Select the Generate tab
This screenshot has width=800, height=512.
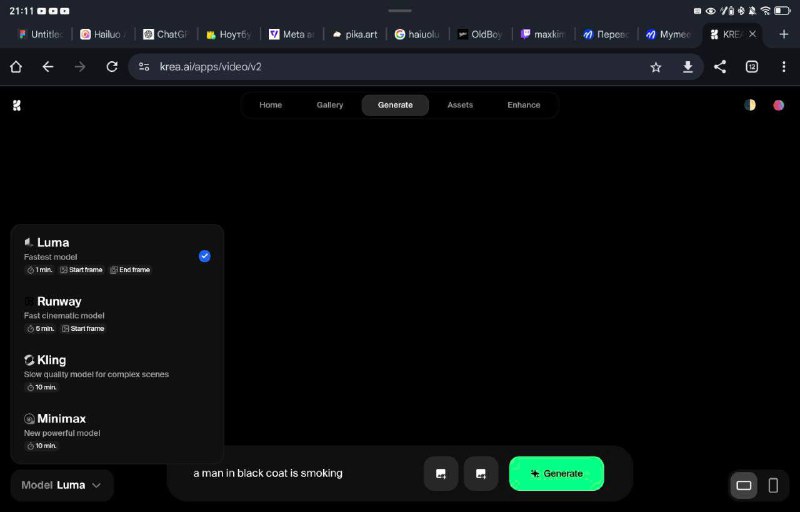(395, 105)
